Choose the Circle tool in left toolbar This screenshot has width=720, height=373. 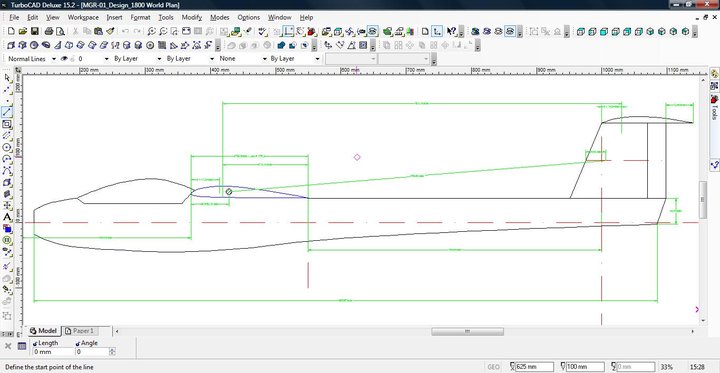click(x=7, y=147)
